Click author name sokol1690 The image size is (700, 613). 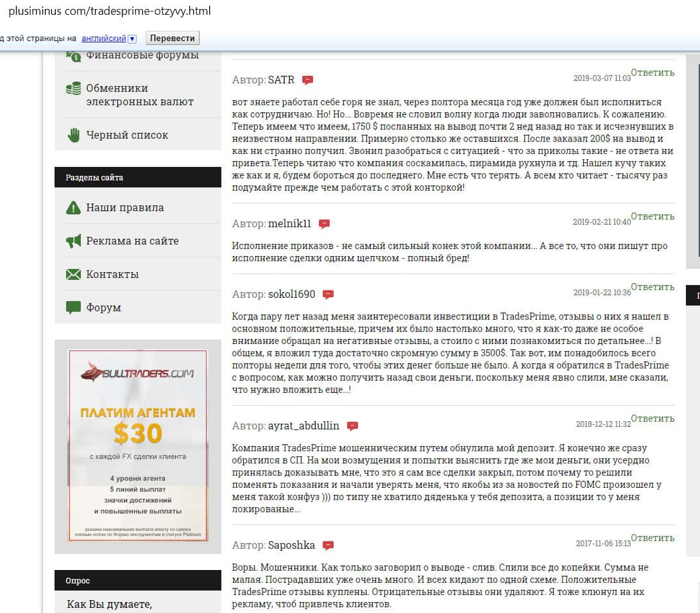[x=291, y=294]
